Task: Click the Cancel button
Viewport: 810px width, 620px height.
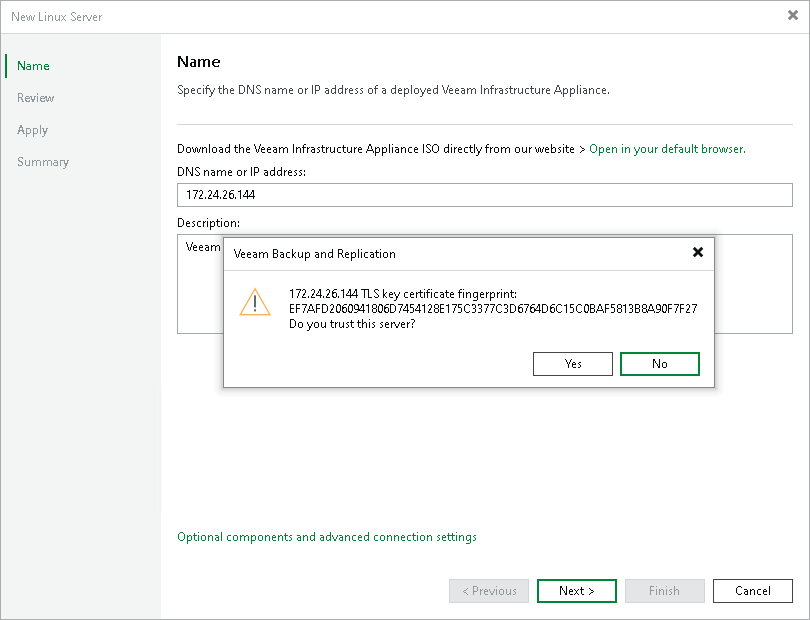Action: pos(752,590)
